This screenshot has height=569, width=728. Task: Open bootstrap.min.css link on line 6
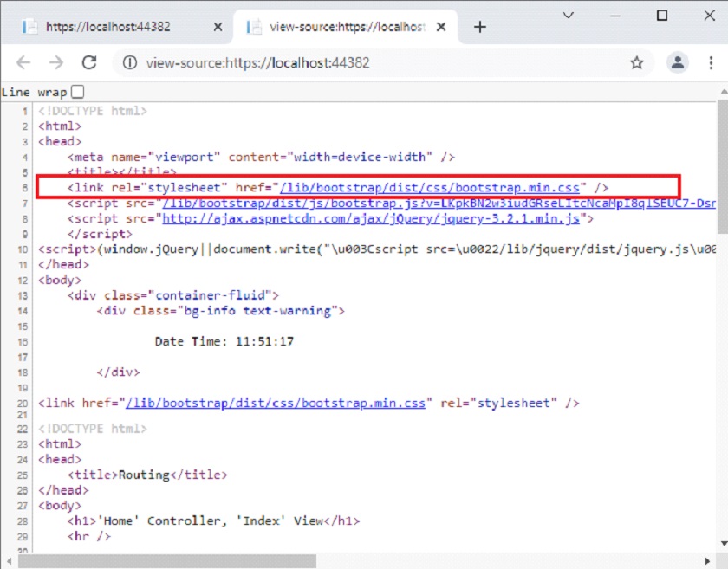pyautogui.click(x=430, y=187)
